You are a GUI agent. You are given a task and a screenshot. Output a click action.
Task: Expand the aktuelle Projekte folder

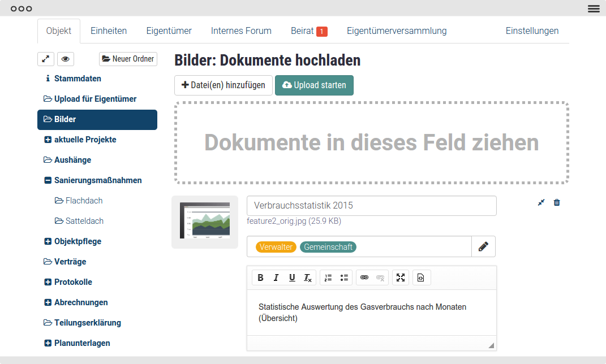coord(48,140)
